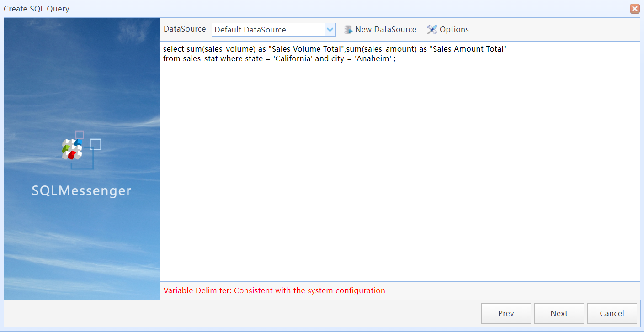Click the Create SQL Query title bar

point(274,9)
